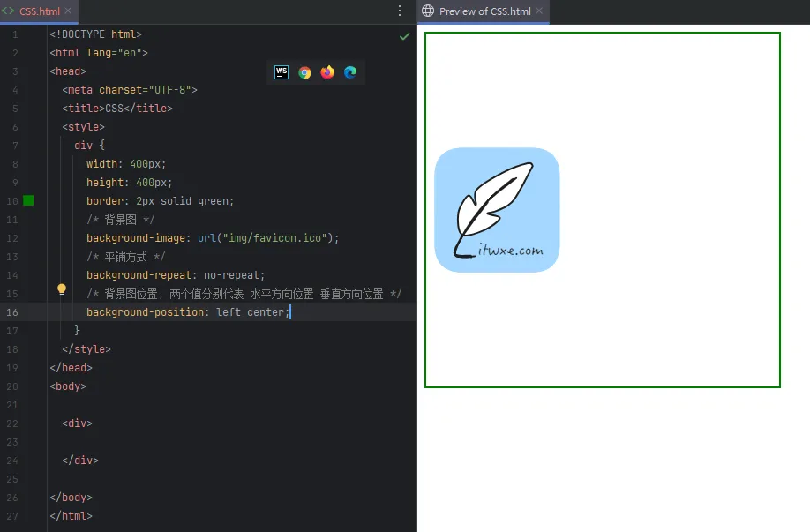Click the 背景图位置 comment on line 15
The height and width of the screenshot is (532, 810).
[244, 294]
